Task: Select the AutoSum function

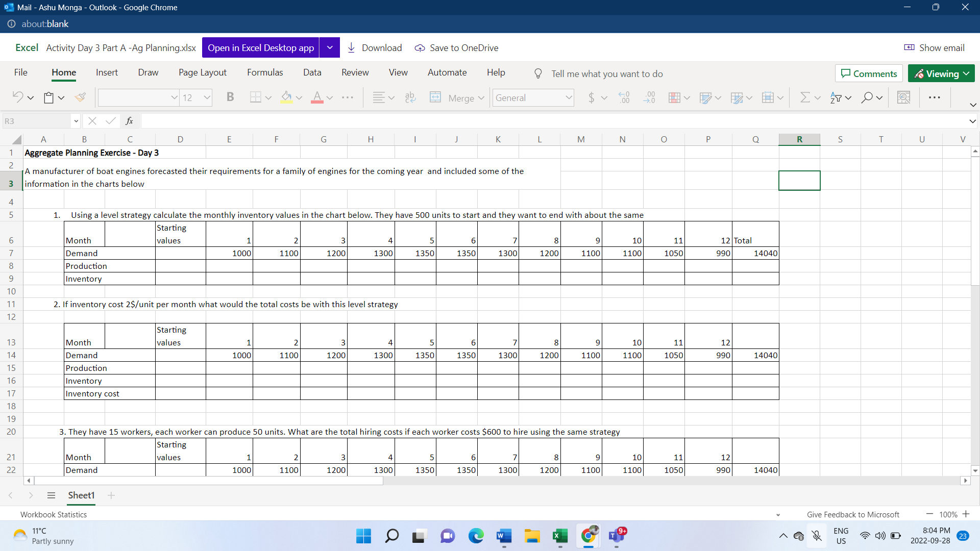Action: tap(804, 97)
